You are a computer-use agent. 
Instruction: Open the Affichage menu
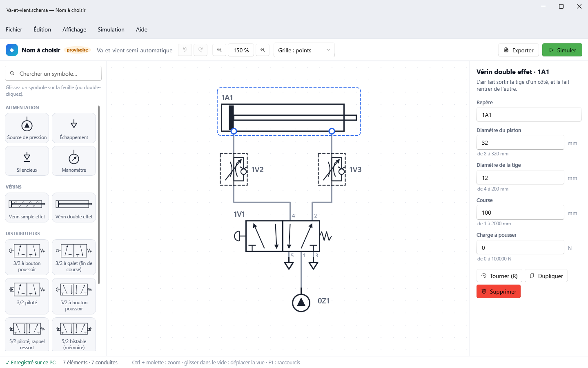point(74,29)
